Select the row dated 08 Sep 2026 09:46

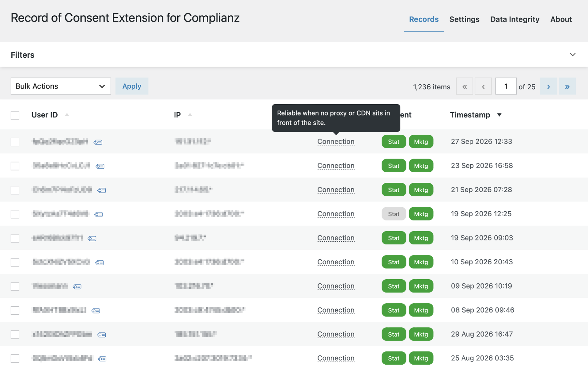pos(15,310)
